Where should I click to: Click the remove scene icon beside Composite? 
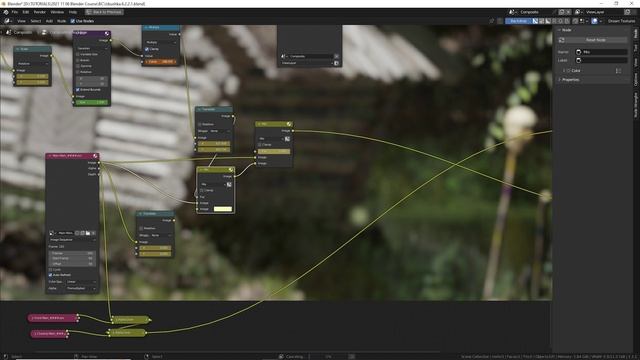click(x=568, y=12)
